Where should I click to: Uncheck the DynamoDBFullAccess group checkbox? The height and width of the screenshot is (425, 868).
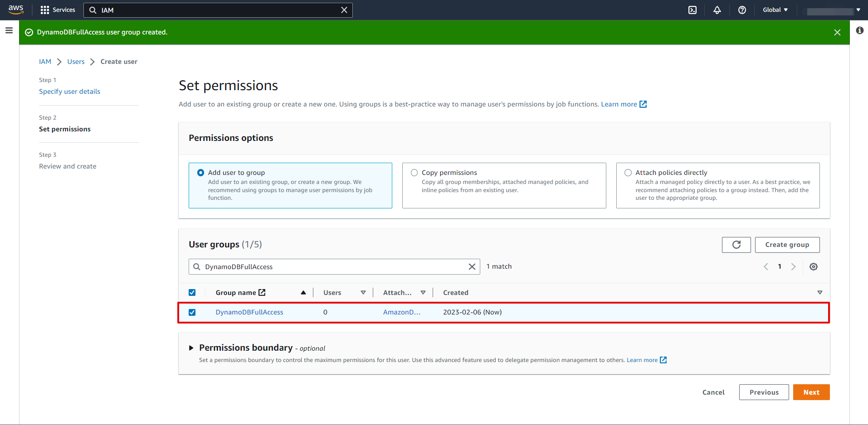tap(192, 312)
